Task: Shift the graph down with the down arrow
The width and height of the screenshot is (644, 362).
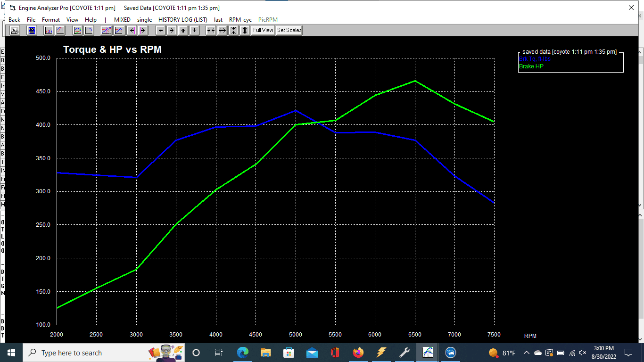Action: click(x=194, y=30)
